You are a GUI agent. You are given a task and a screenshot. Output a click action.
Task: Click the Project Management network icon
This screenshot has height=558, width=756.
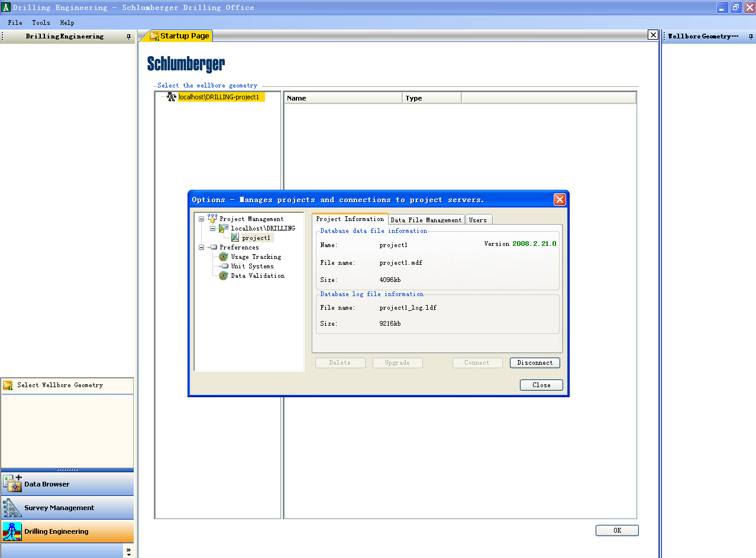[212, 219]
